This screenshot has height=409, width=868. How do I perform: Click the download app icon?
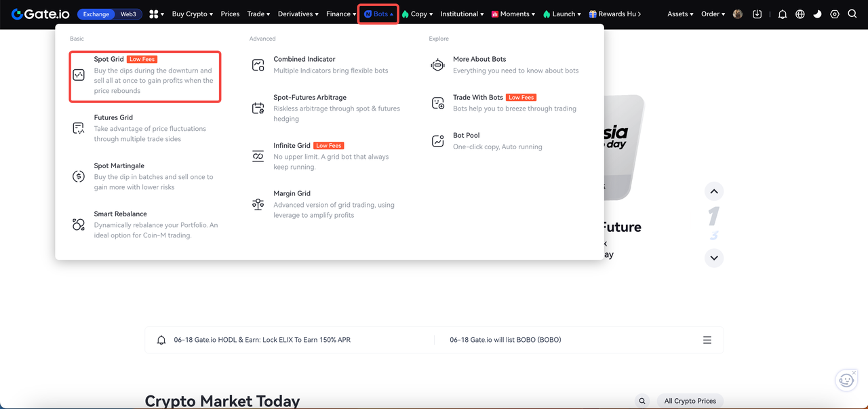click(x=757, y=14)
